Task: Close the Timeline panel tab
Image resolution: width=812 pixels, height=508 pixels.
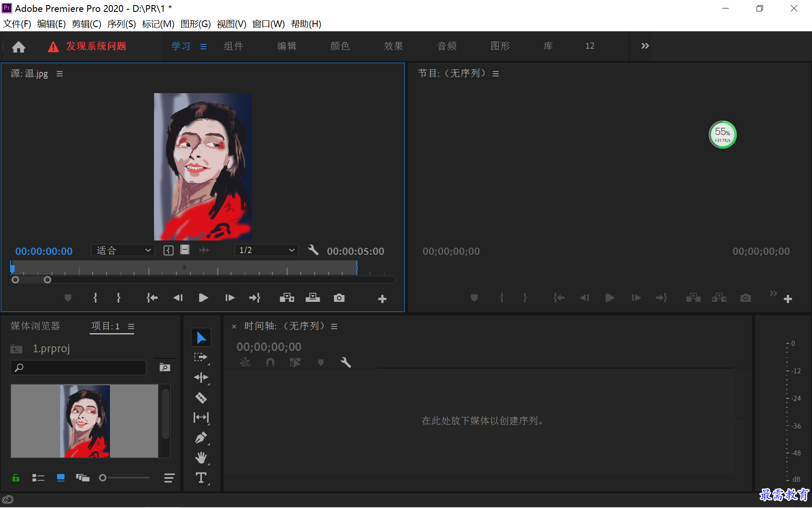Action: pos(234,326)
